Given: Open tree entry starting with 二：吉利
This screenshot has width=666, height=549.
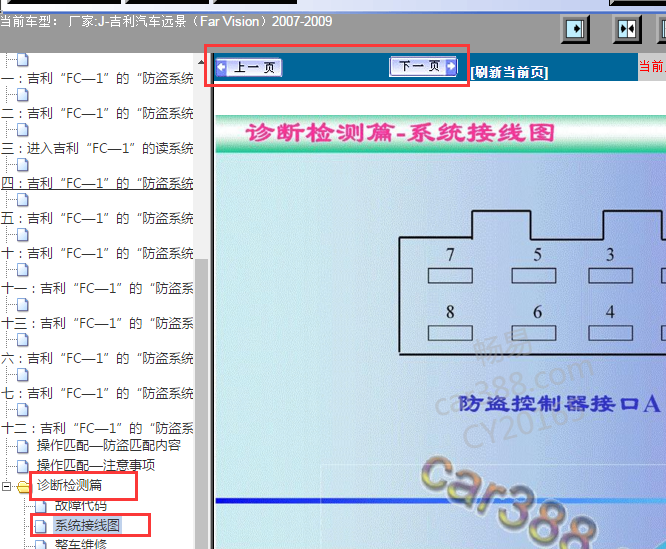Looking at the screenshot, I should (x=97, y=113).
